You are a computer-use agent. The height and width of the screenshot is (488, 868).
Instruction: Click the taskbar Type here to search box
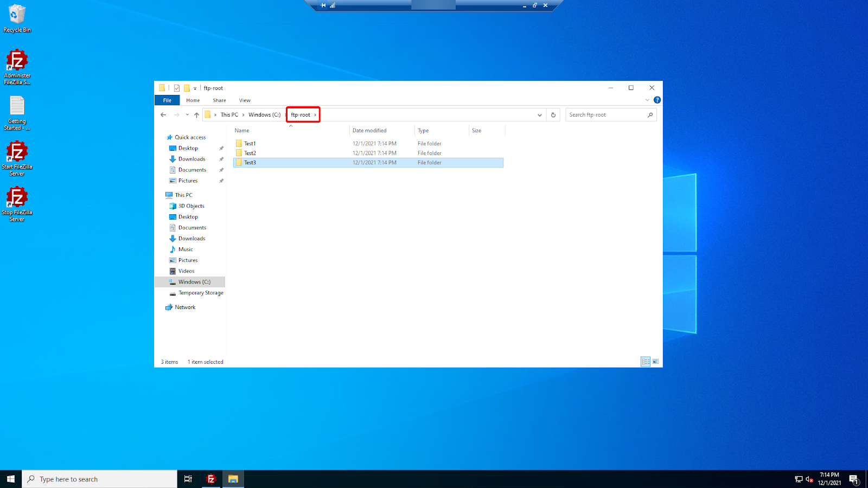pos(100,479)
